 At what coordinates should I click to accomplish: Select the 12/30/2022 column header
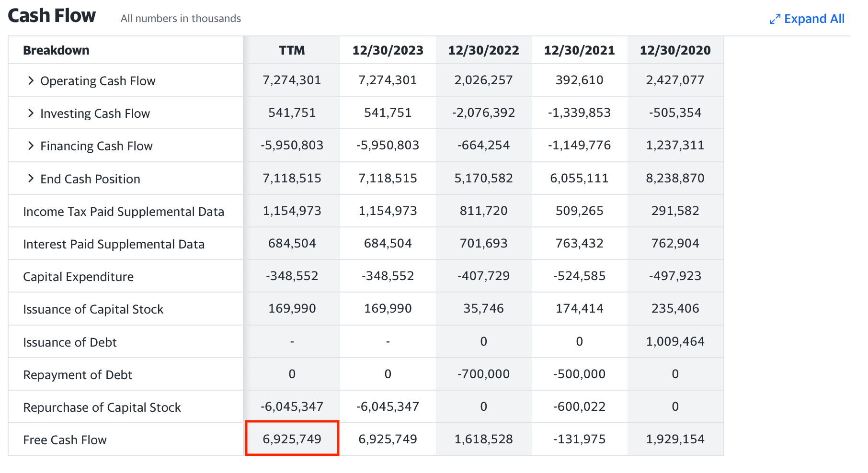pos(483,50)
